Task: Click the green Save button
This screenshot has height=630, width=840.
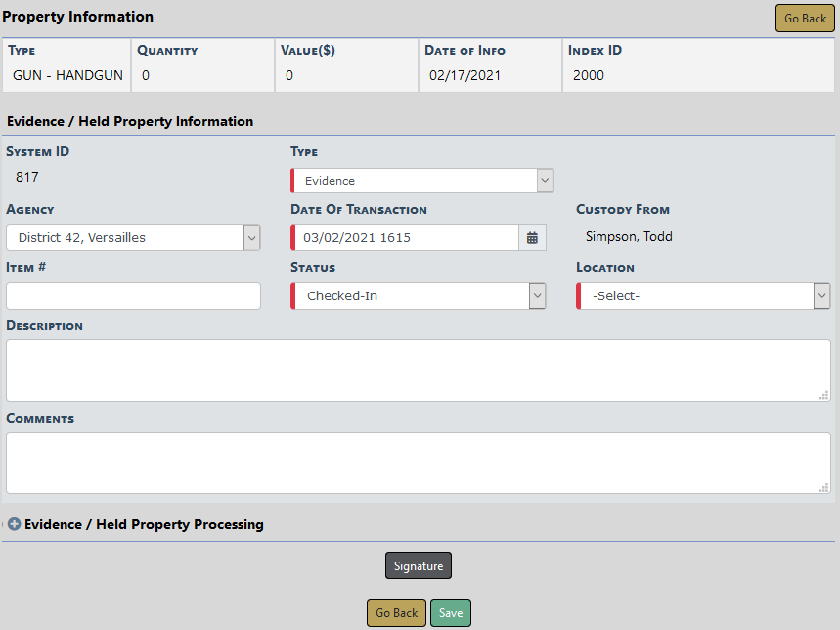Action: 451,613
